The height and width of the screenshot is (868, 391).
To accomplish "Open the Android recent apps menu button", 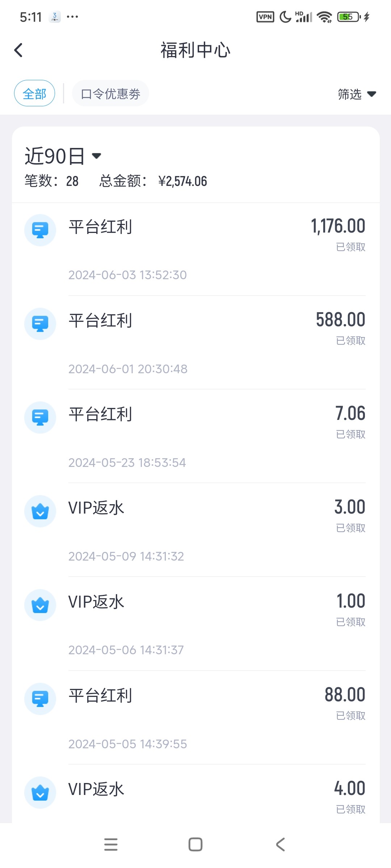I will (x=111, y=845).
